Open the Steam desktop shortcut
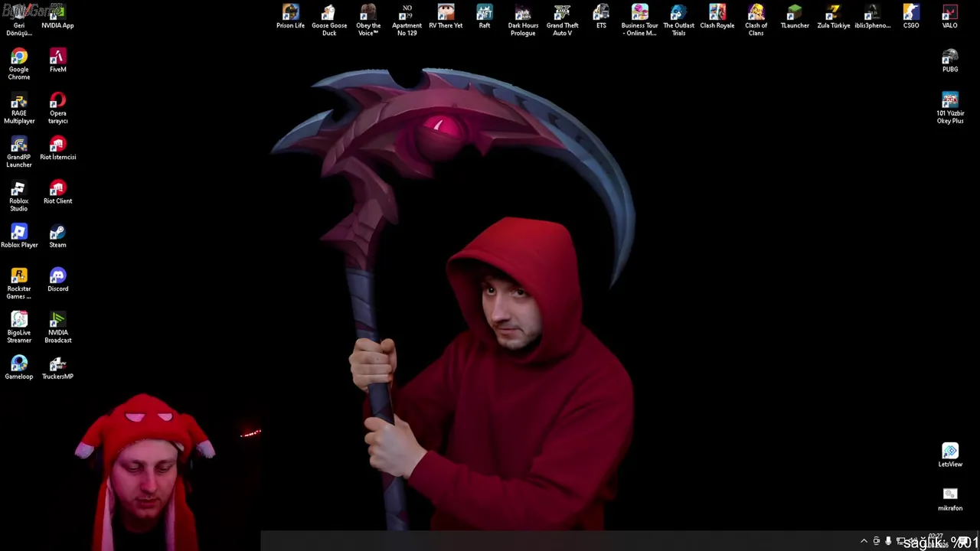Image resolution: width=980 pixels, height=551 pixels. click(57, 236)
